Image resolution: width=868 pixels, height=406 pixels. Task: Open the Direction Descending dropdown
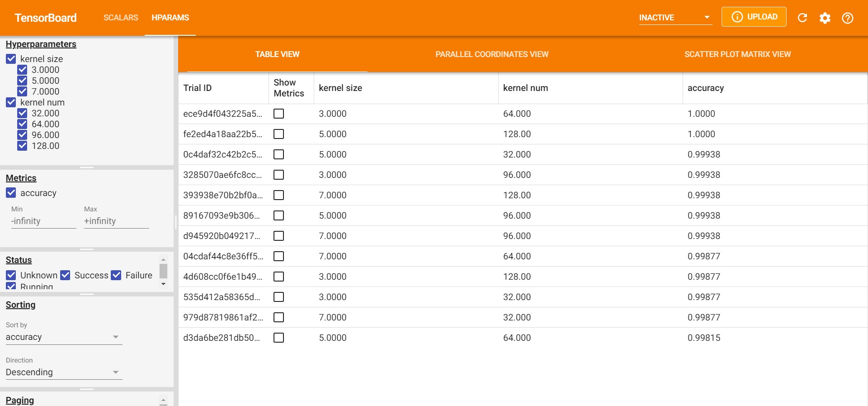click(x=64, y=373)
